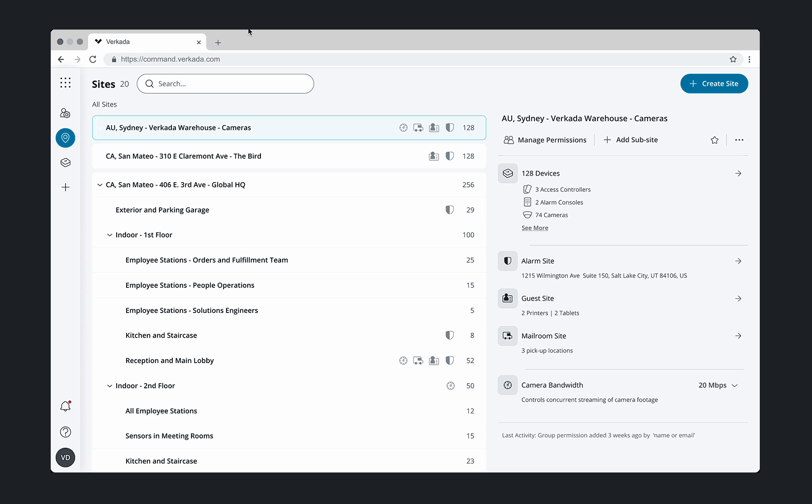812x504 pixels.
Task: Favorite the site with star icon in details panel
Action: (x=715, y=140)
